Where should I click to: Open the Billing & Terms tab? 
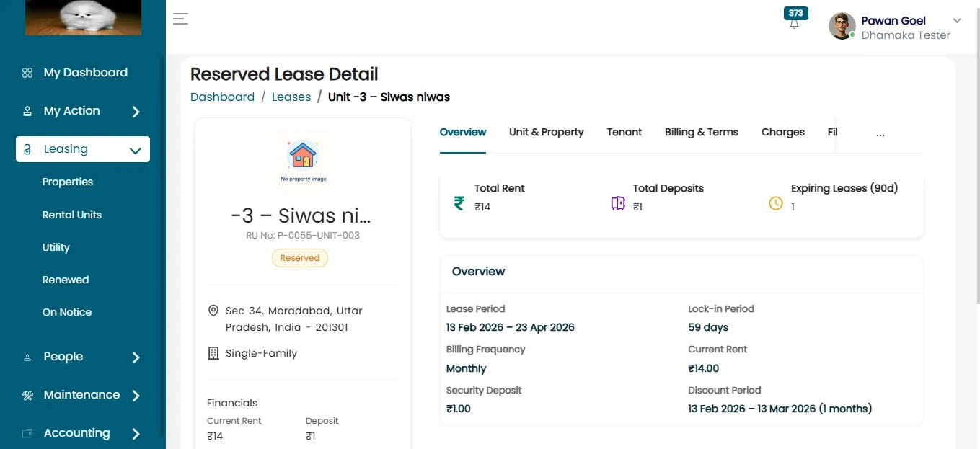[x=702, y=132]
